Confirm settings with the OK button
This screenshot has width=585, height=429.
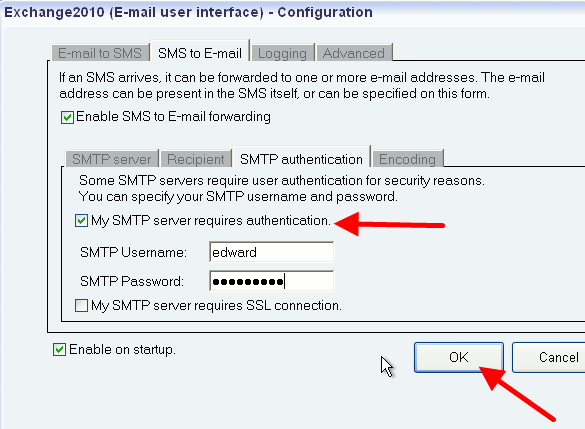[459, 357]
